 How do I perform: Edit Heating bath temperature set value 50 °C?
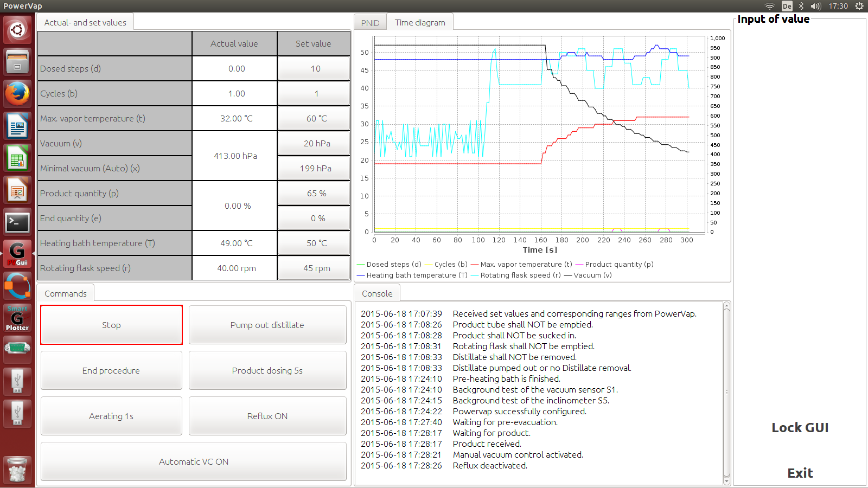tap(314, 243)
